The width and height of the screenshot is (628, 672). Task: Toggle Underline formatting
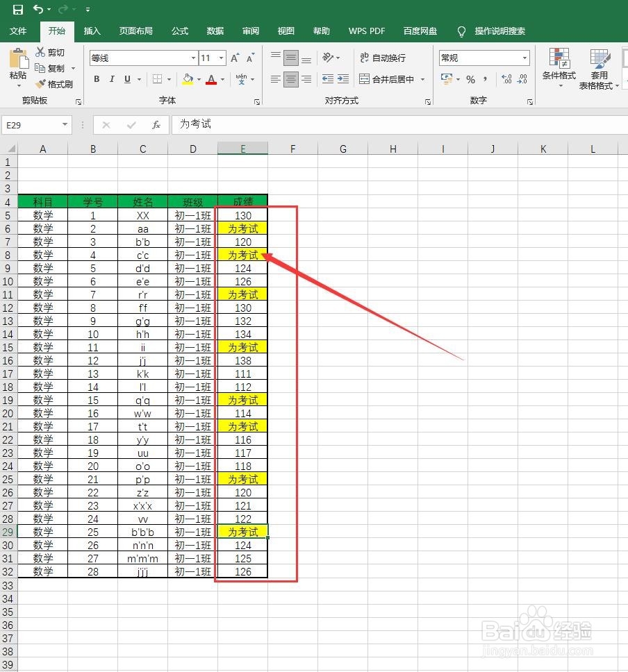[127, 79]
